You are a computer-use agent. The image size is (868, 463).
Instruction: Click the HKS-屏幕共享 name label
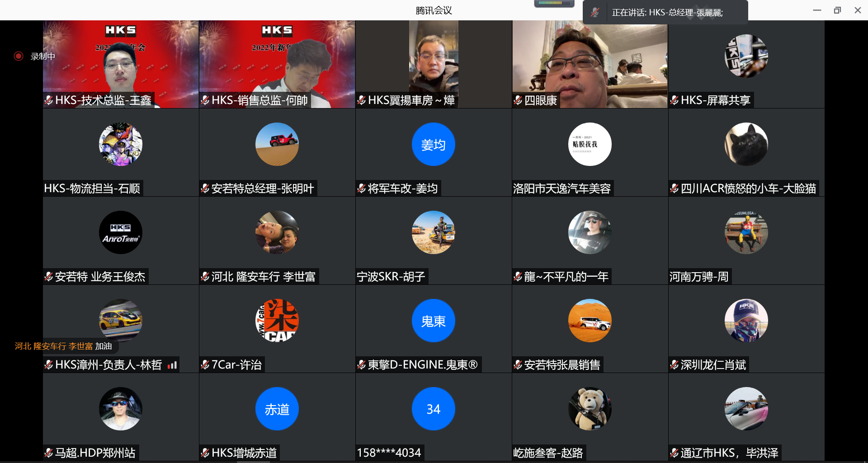(715, 100)
